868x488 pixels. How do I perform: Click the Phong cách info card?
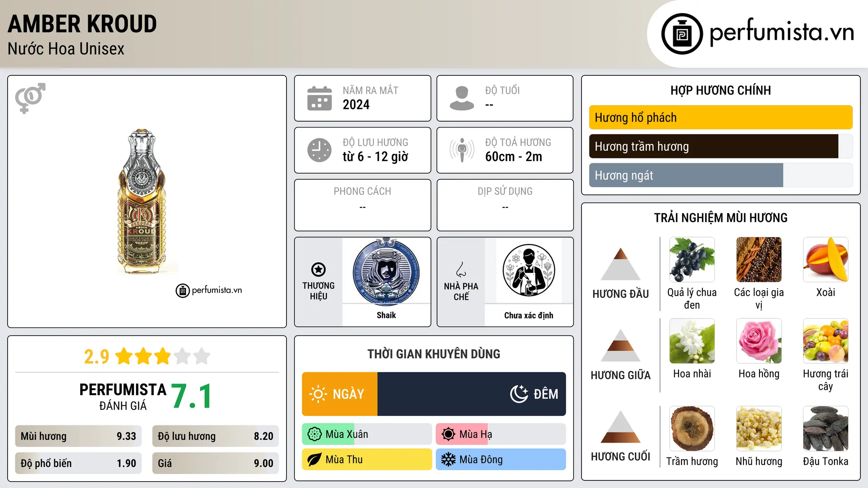pos(363,205)
